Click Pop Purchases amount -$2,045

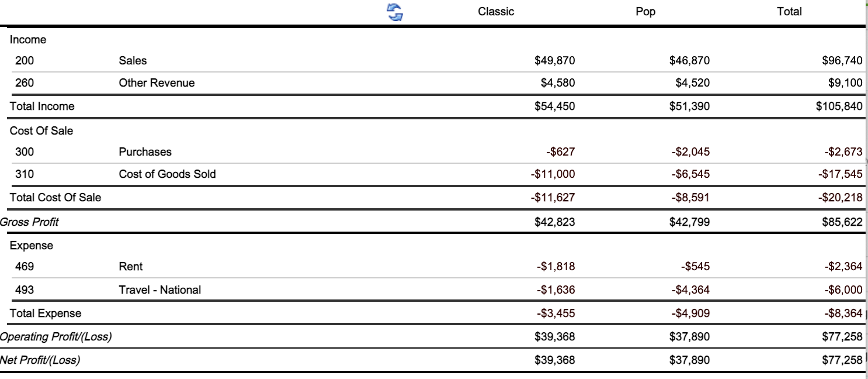pyautogui.click(x=690, y=152)
